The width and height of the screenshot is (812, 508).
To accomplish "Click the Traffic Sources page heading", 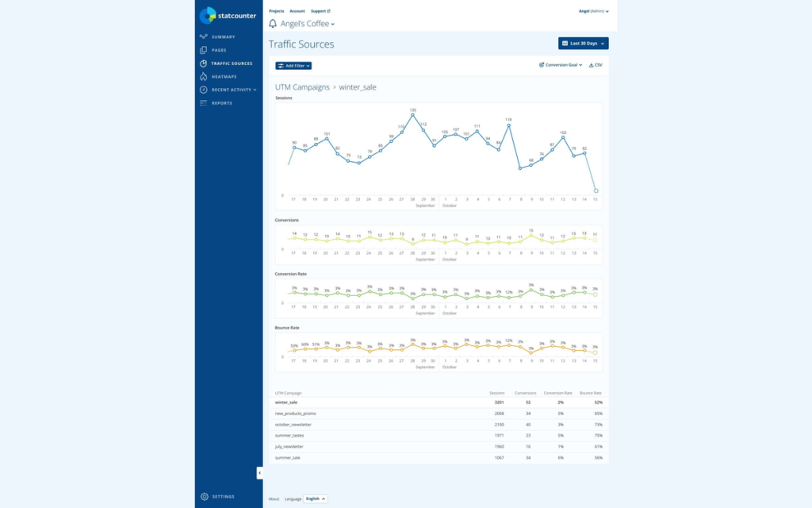I will 301,44.
